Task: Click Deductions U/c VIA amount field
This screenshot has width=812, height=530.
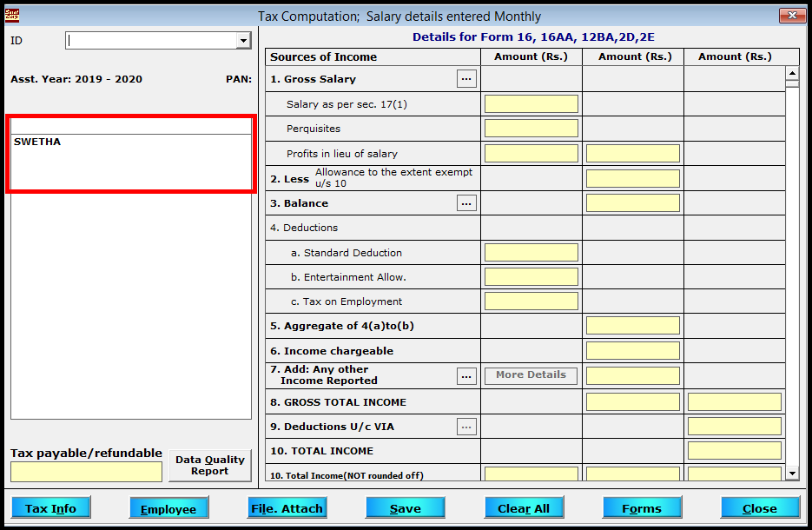Action: (735, 427)
